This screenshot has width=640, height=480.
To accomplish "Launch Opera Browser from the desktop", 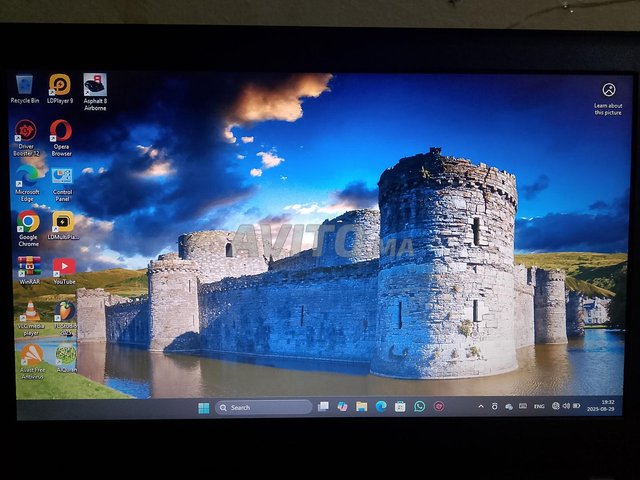I will click(61, 133).
